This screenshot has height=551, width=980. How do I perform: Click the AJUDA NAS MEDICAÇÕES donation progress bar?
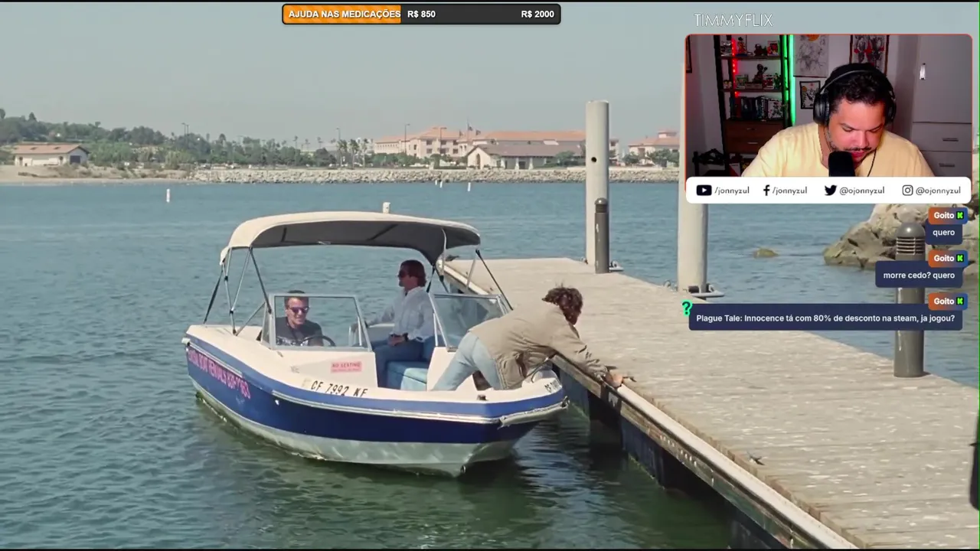(421, 15)
